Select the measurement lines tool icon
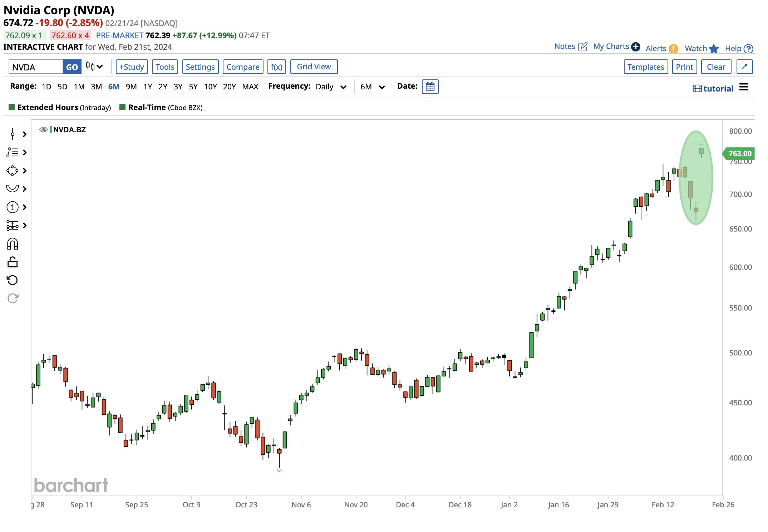This screenshot has width=768, height=532. tap(13, 226)
